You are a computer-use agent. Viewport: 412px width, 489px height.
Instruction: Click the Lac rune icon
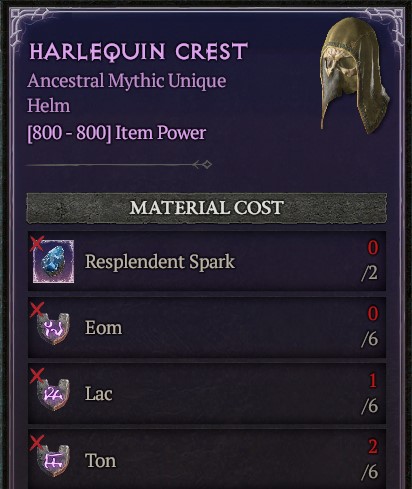[x=53, y=395]
